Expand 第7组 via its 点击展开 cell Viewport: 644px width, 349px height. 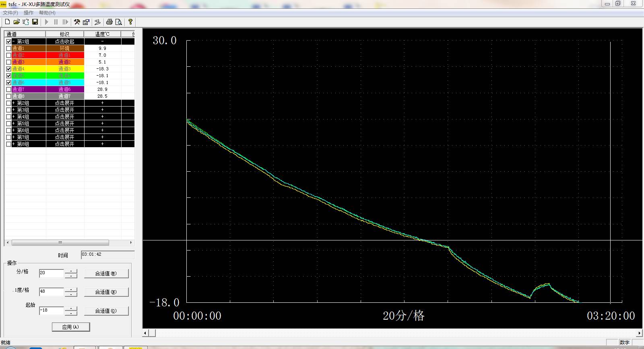pyautogui.click(x=65, y=137)
